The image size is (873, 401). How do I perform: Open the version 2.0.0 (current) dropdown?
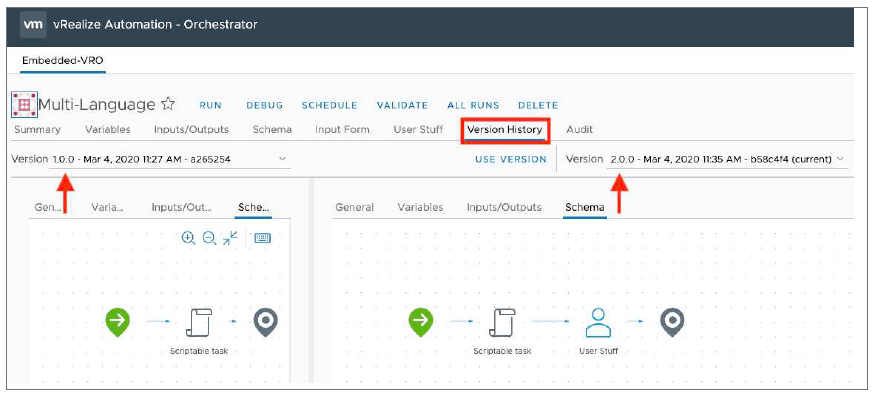[x=729, y=159]
